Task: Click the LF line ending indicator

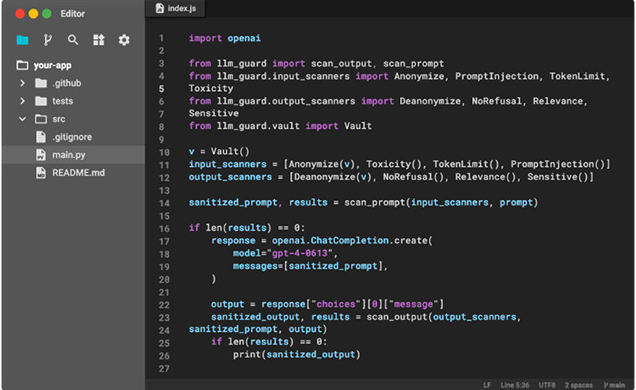Action: pos(487,385)
